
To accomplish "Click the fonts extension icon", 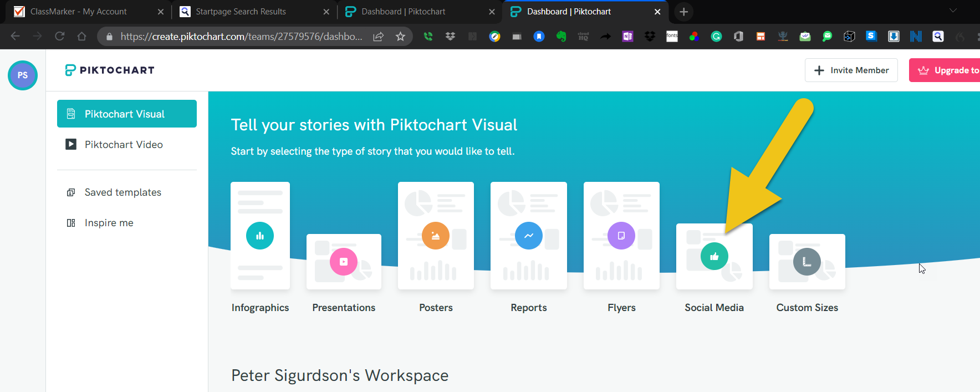I will tap(672, 37).
